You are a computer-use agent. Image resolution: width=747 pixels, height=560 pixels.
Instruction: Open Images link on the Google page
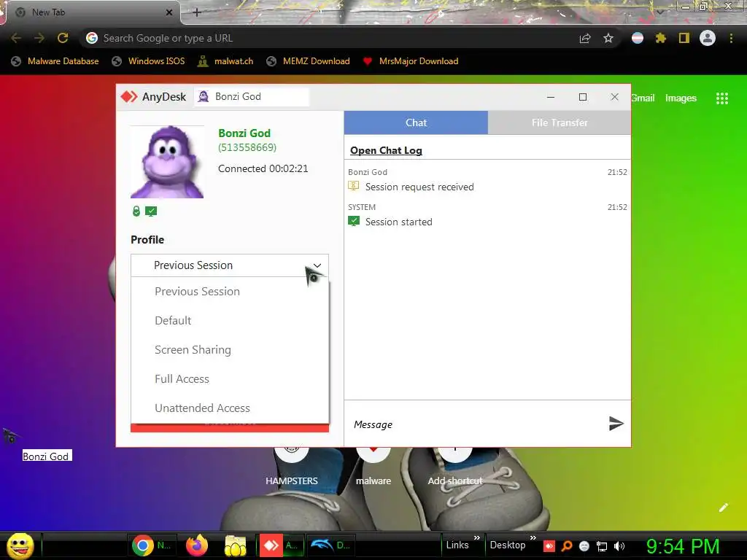coord(681,98)
